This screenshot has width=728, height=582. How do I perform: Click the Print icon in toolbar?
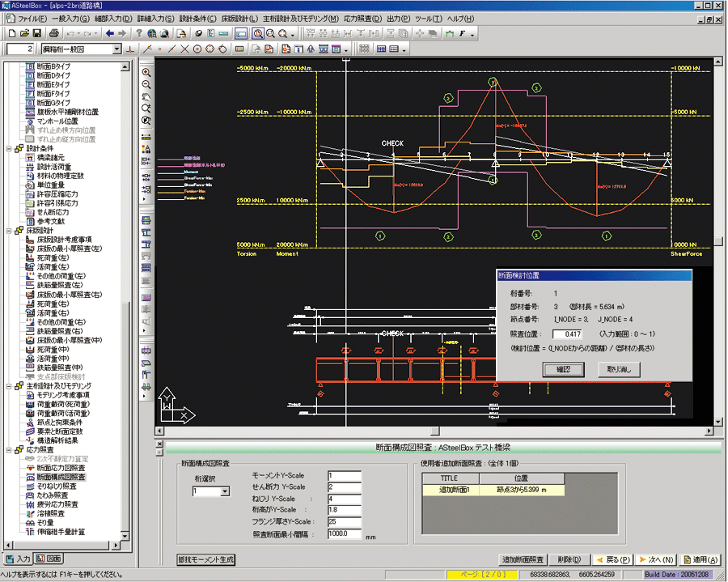(x=53, y=33)
